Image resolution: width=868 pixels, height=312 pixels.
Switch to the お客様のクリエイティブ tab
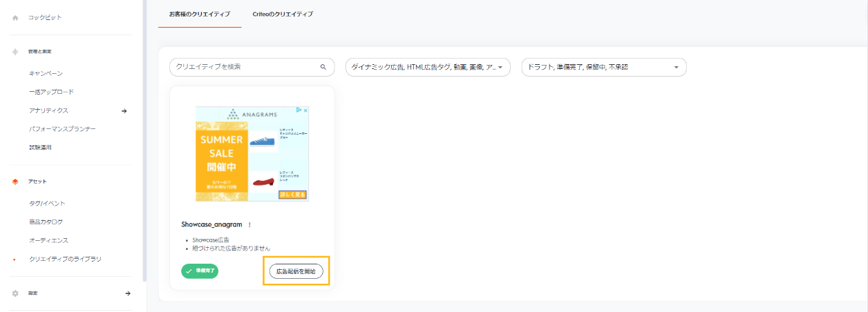200,14
